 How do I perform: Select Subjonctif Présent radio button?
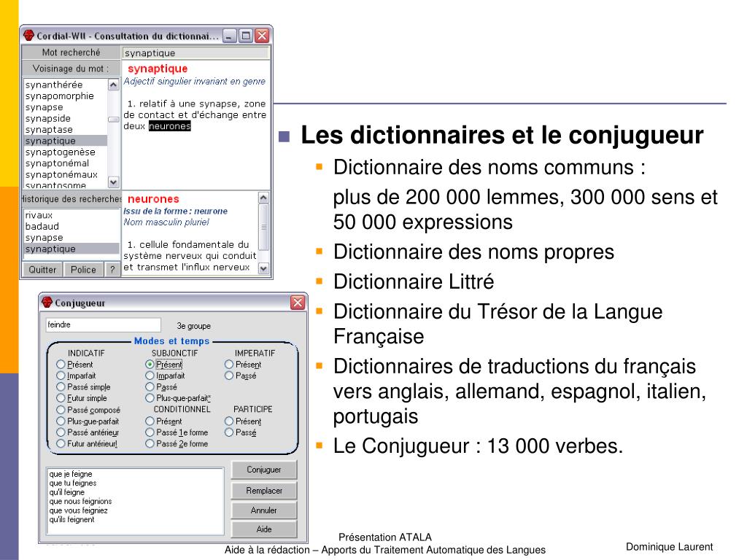[x=150, y=365]
